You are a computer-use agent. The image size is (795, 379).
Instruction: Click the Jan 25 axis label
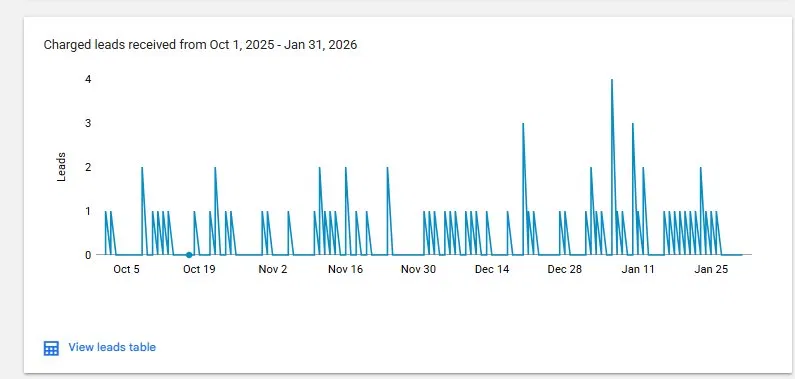(711, 270)
